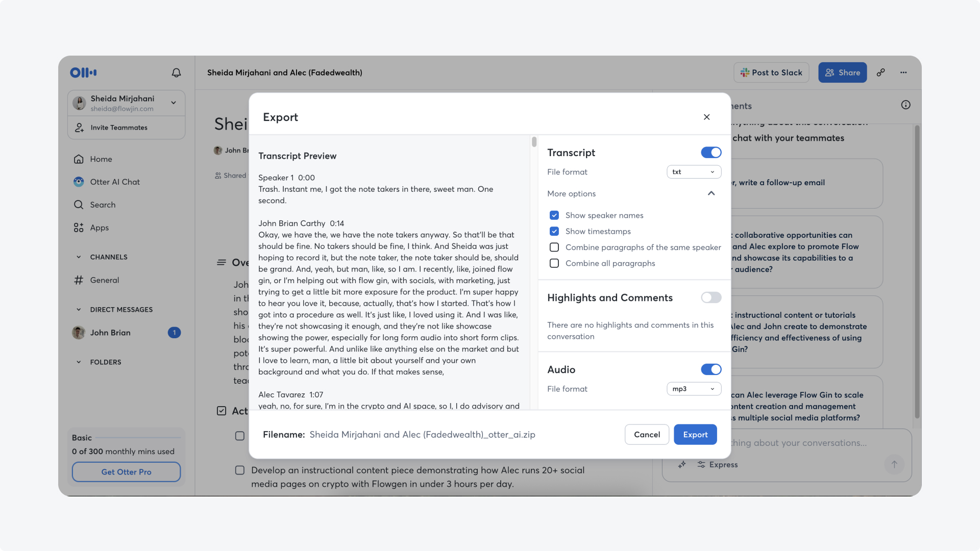The image size is (980, 551).
Task: Close the Export dialog
Action: tap(707, 117)
